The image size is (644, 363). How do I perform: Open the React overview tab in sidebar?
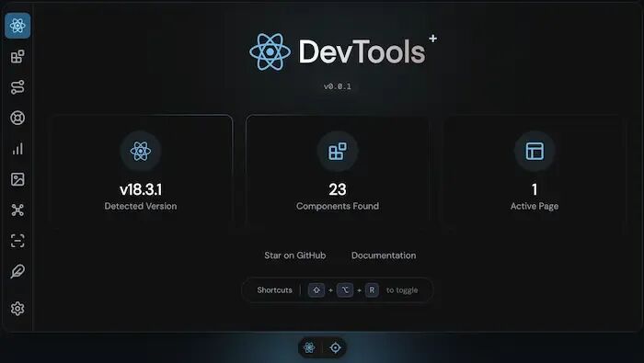pyautogui.click(x=17, y=26)
